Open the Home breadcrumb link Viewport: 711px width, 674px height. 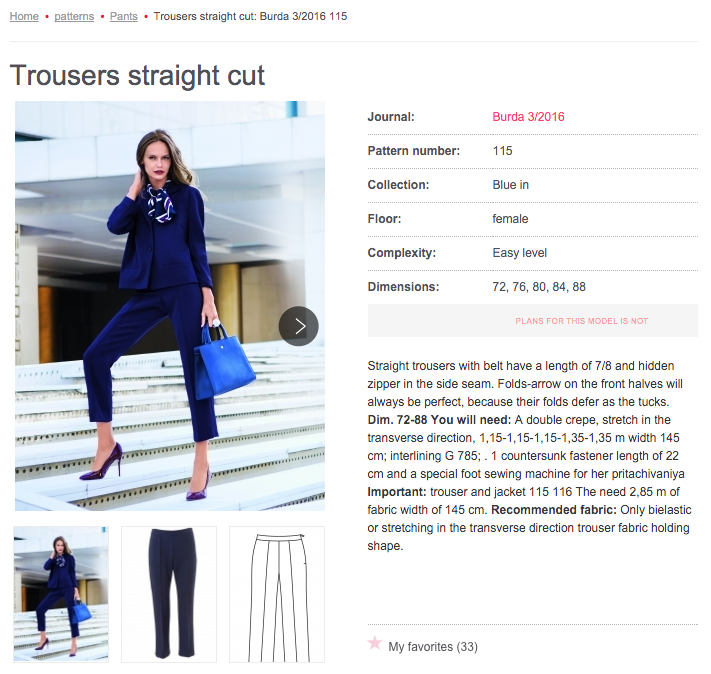[24, 16]
